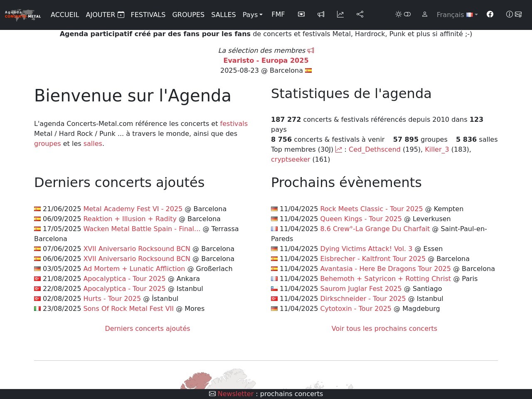
Task: Open Hurts - Tour 2025 concert
Action: pyautogui.click(x=112, y=298)
